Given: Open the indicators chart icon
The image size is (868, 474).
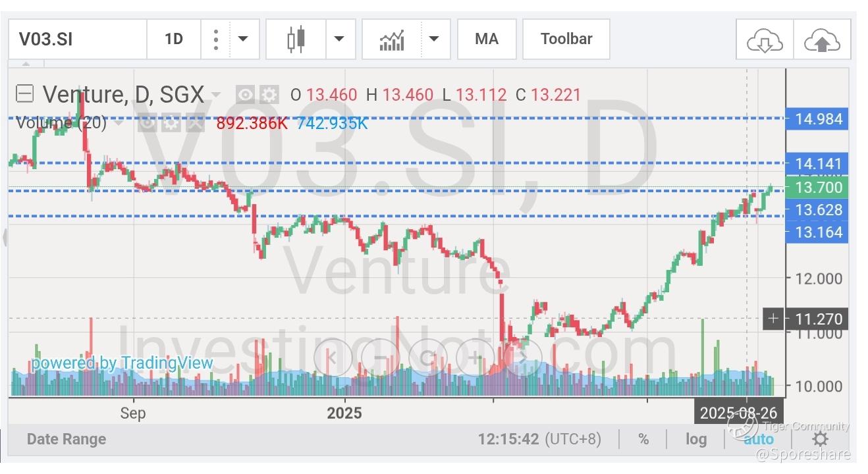Looking at the screenshot, I should click(392, 39).
